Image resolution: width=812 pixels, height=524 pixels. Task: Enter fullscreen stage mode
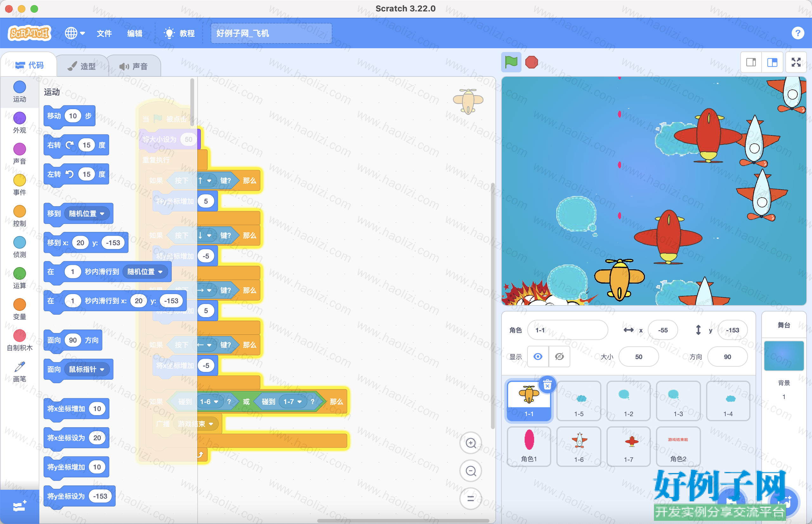pyautogui.click(x=796, y=62)
